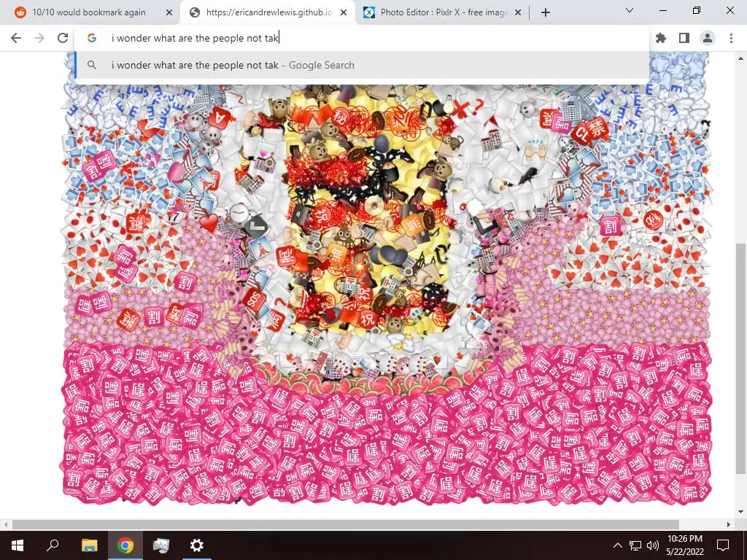The width and height of the screenshot is (747, 560).
Task: Show hidden system tray icons
Action: (x=617, y=545)
